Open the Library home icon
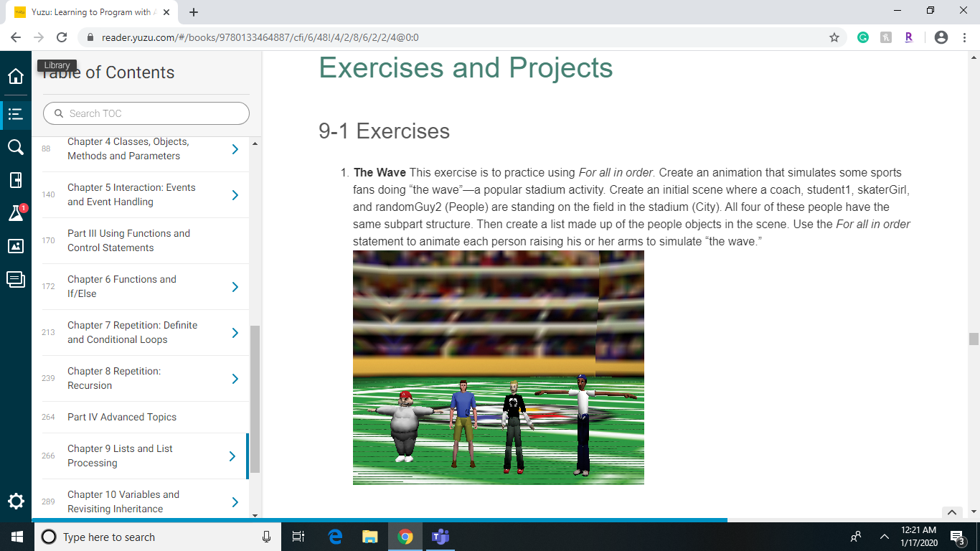 coord(15,76)
